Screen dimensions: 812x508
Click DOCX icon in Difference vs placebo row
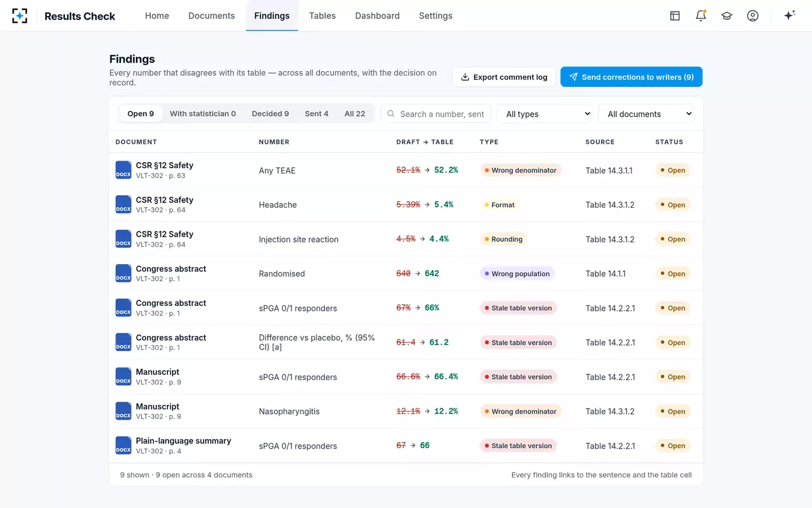(x=123, y=343)
